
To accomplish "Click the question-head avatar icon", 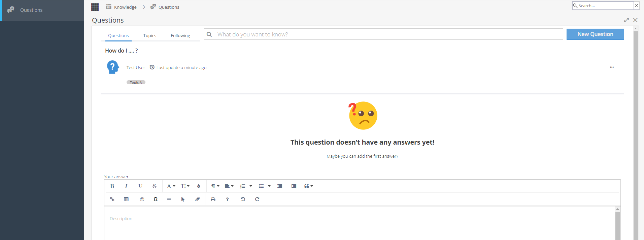I will click(113, 67).
